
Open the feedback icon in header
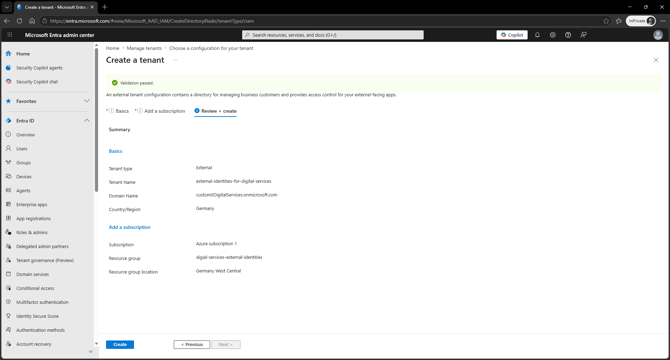(x=583, y=35)
